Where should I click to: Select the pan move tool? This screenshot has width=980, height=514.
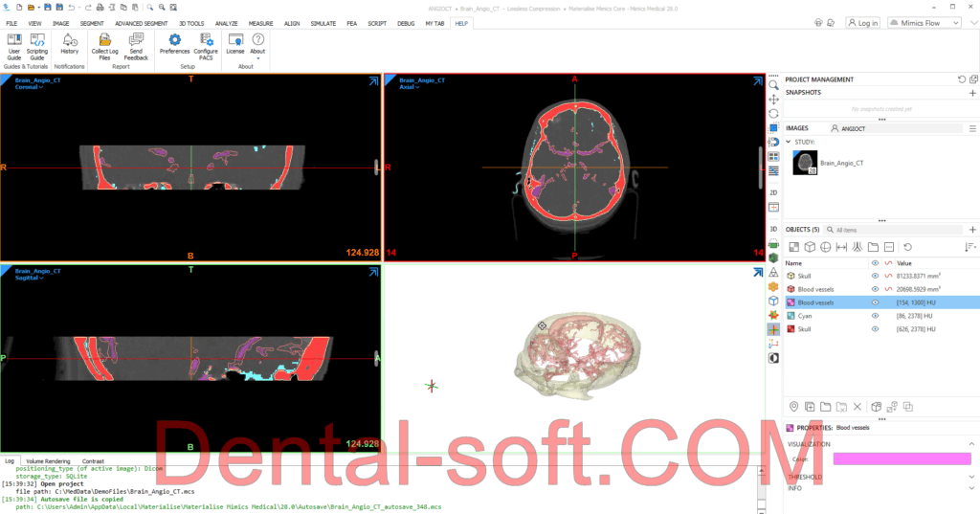[x=773, y=100]
